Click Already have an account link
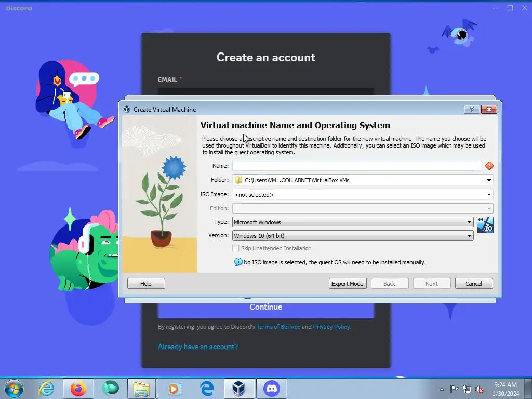The height and width of the screenshot is (399, 532). 198,347
